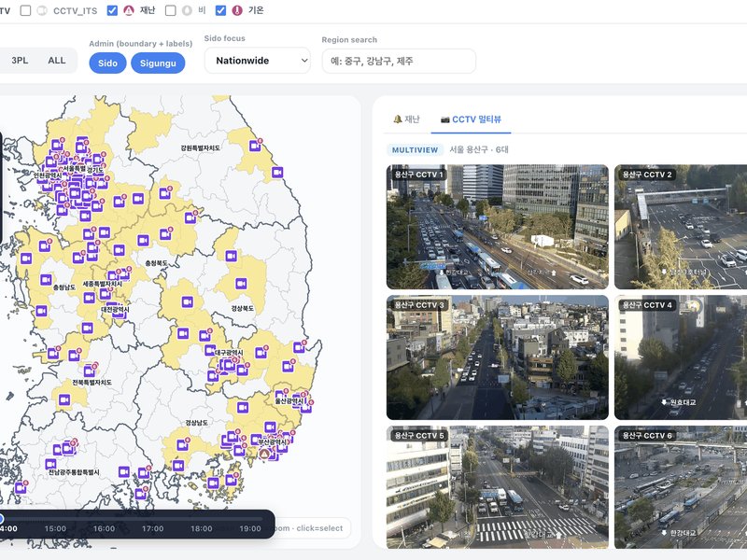
Task: Click the 전북특별자치도 map label
Action: (92, 383)
